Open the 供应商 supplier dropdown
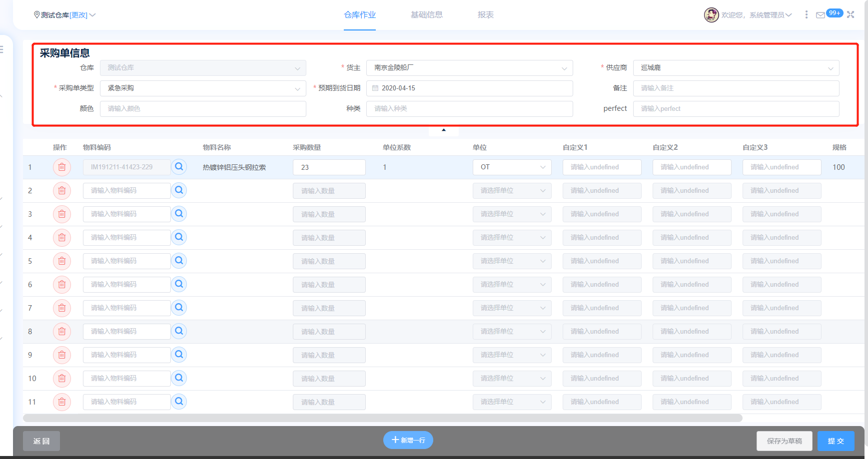The image size is (868, 459). [736, 68]
